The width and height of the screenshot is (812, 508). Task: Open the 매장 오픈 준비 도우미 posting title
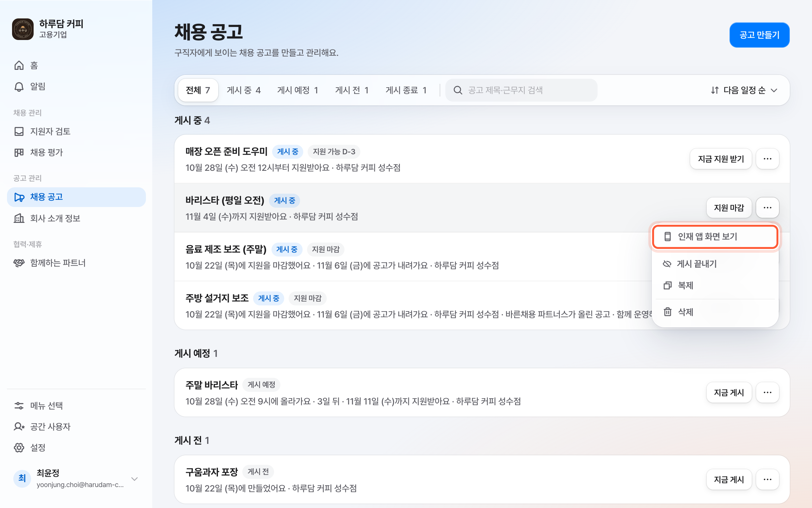pos(226,151)
